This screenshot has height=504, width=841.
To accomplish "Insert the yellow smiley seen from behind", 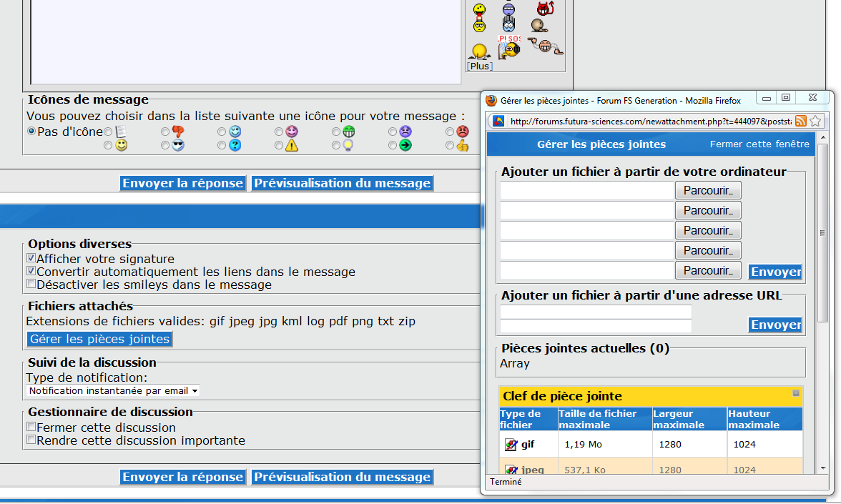I will (x=479, y=51).
